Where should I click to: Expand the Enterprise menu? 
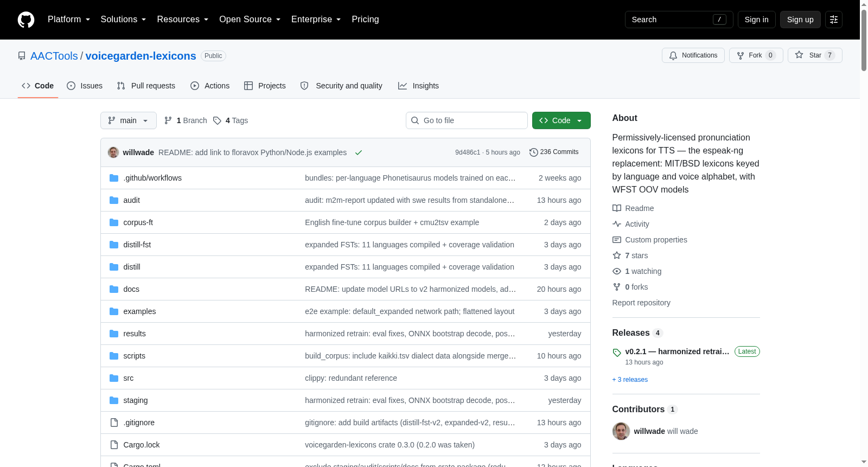click(316, 20)
